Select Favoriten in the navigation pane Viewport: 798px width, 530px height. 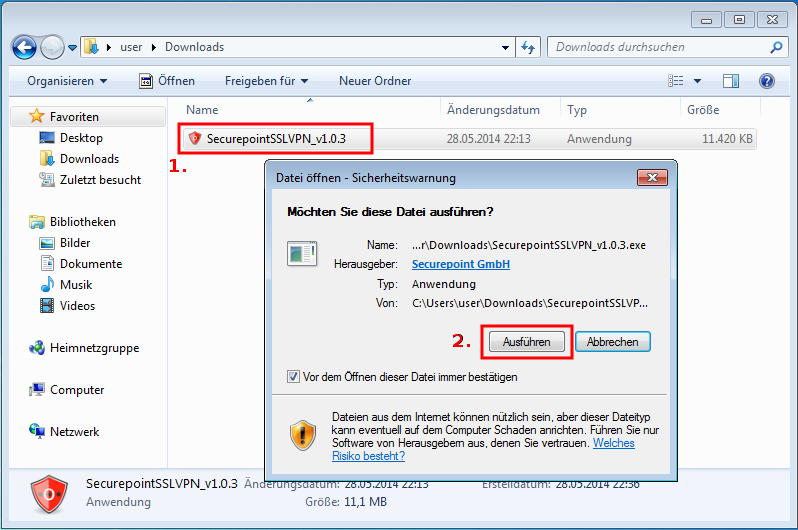[74, 117]
